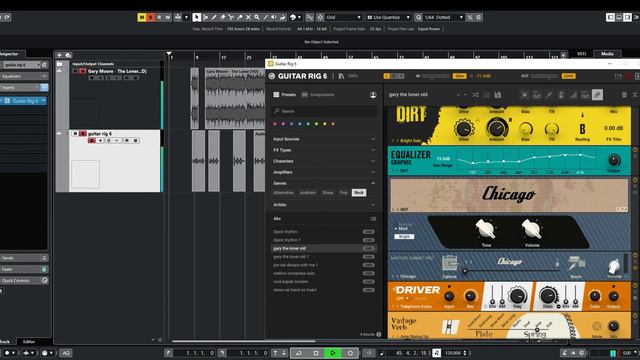Switch to the Presets tab in Guitar Rig
The image size is (640, 360).
coord(284,95)
